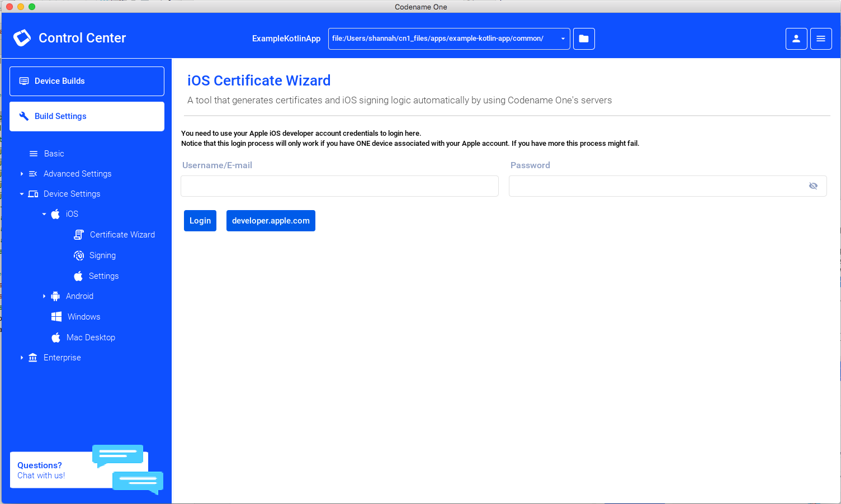Select Basic in the sidebar
The height and width of the screenshot is (504, 841).
pos(54,154)
